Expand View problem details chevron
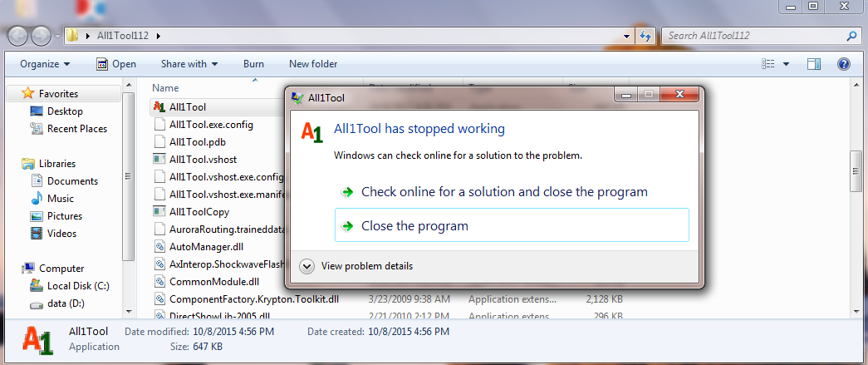The image size is (868, 365). (306, 266)
